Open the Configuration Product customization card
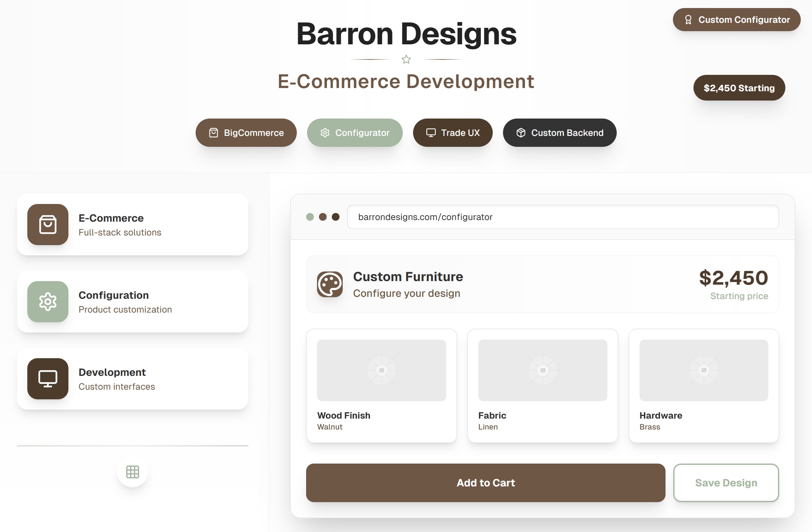The image size is (812, 532). [133, 302]
